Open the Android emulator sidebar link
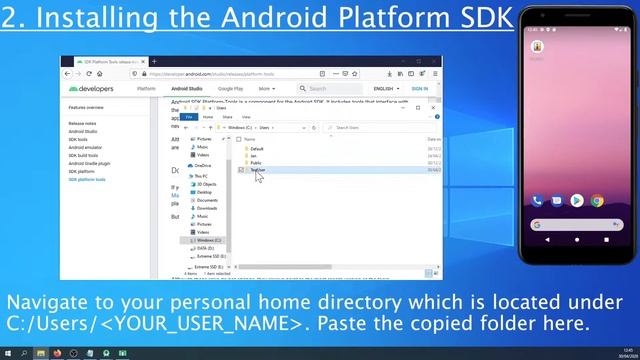Viewport: 640px width, 360px height. pyautogui.click(x=85, y=147)
